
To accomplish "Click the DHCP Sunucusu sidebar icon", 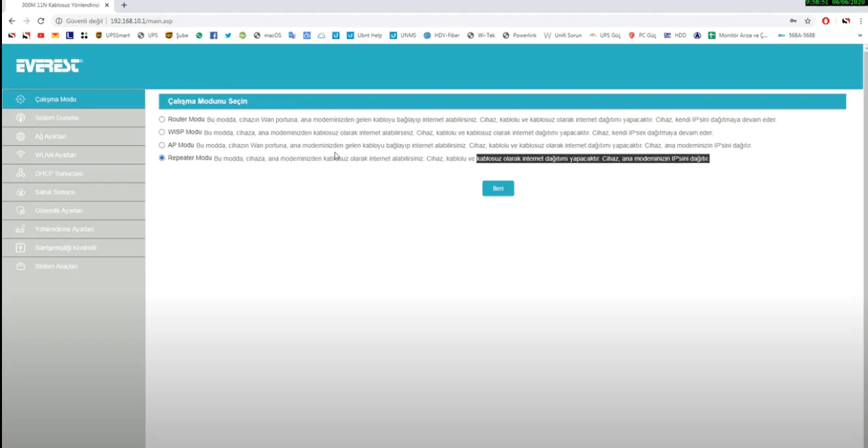I will pos(20,174).
